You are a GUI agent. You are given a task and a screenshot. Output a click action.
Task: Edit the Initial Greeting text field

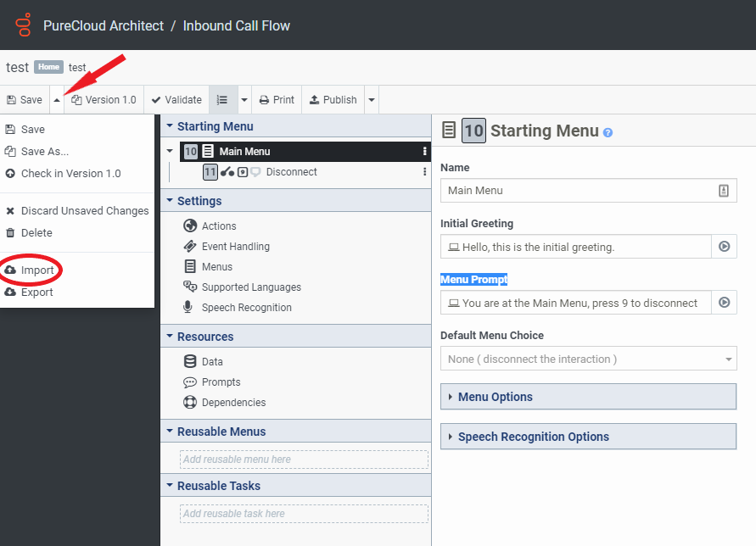point(575,247)
